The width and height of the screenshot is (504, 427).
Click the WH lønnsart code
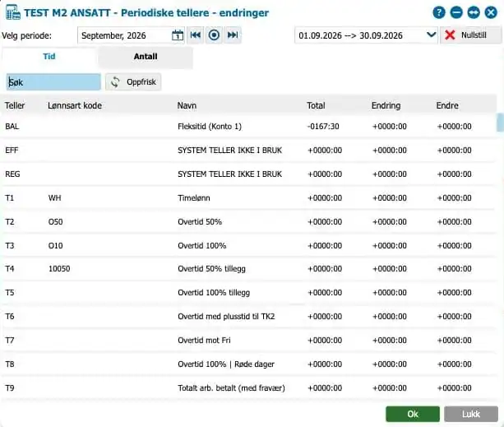pos(54,197)
